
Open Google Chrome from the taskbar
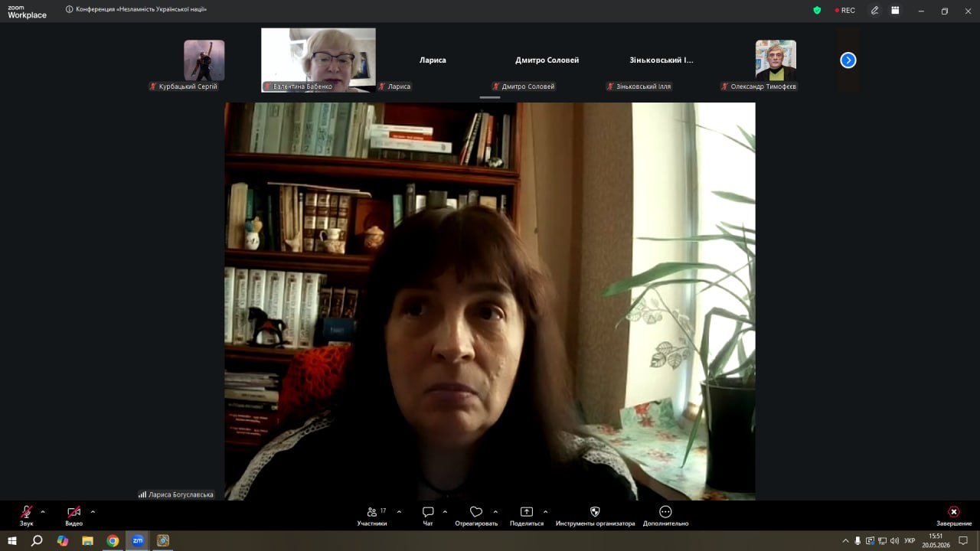click(x=113, y=540)
